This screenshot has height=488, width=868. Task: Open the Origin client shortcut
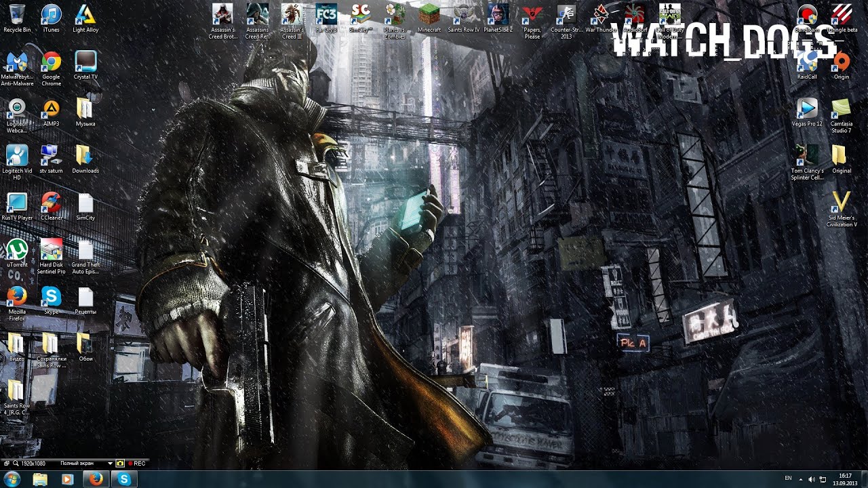click(842, 66)
